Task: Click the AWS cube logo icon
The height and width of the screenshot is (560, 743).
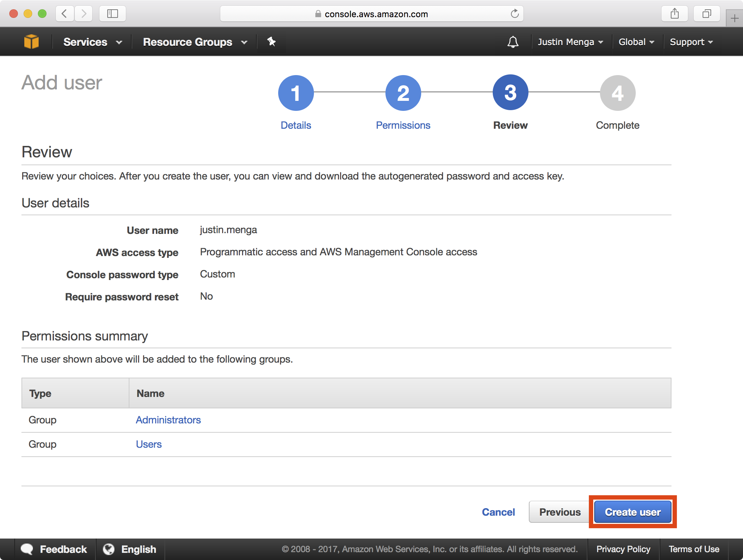Action: click(31, 42)
